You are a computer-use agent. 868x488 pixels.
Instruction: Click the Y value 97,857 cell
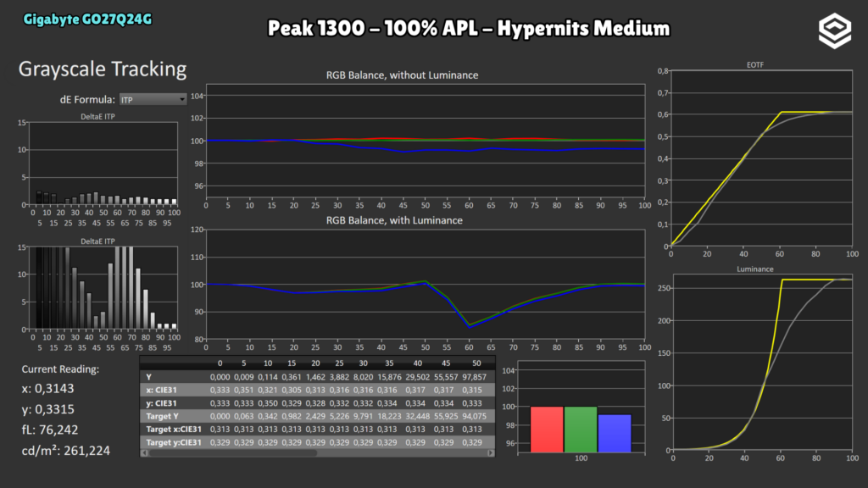(x=475, y=377)
